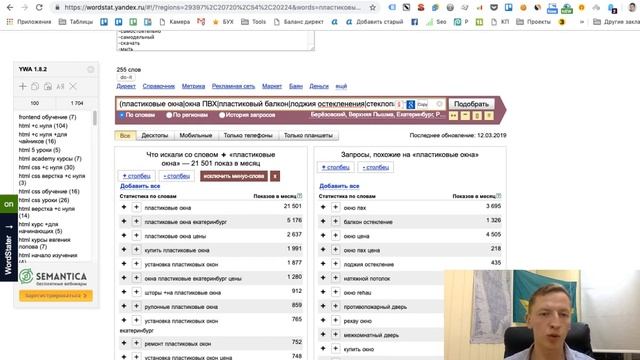Add 'пластиковые окна екатеринбург' with its plus button
The width and height of the screenshot is (640, 360).
(136, 222)
